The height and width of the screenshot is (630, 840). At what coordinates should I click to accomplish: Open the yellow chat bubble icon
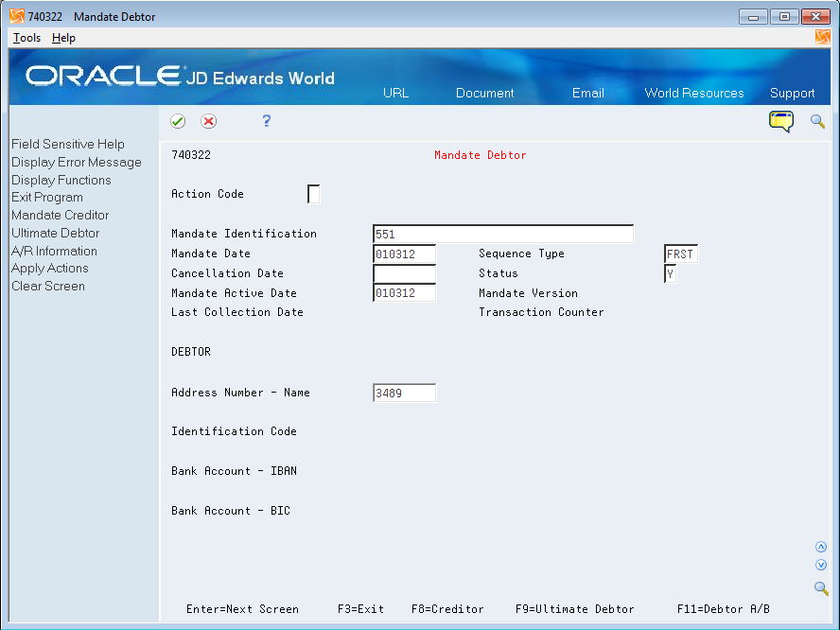(781, 122)
